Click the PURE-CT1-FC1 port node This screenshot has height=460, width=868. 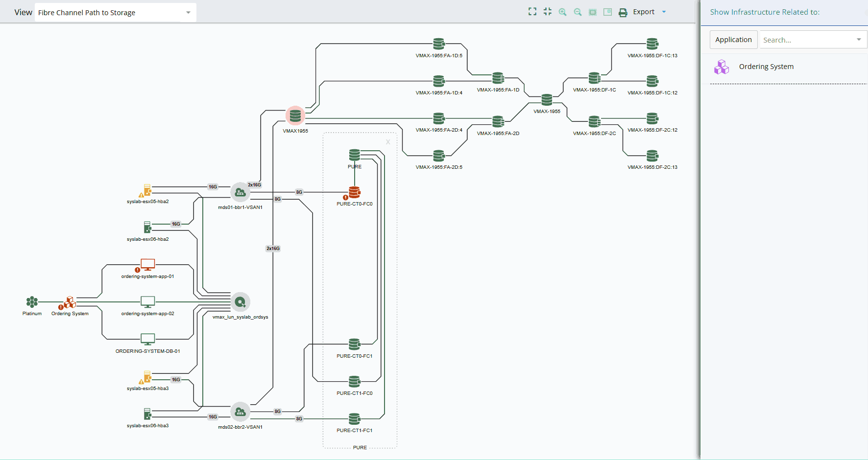355,418
